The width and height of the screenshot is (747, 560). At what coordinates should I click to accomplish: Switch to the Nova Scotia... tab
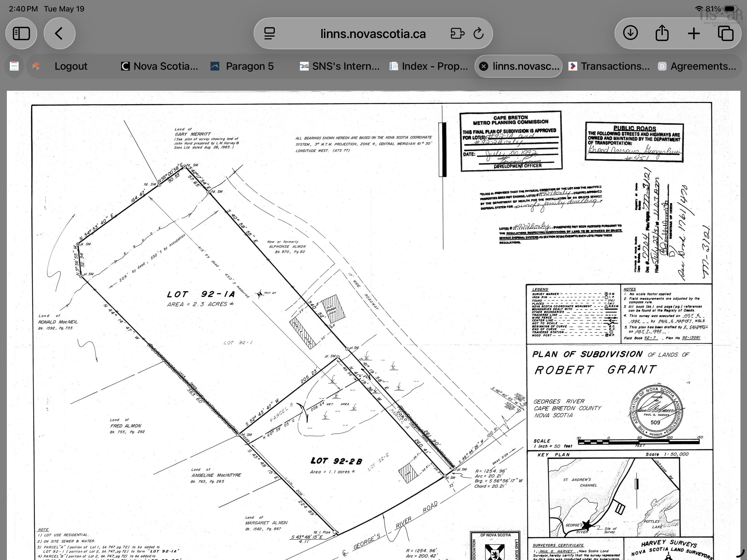(x=160, y=66)
